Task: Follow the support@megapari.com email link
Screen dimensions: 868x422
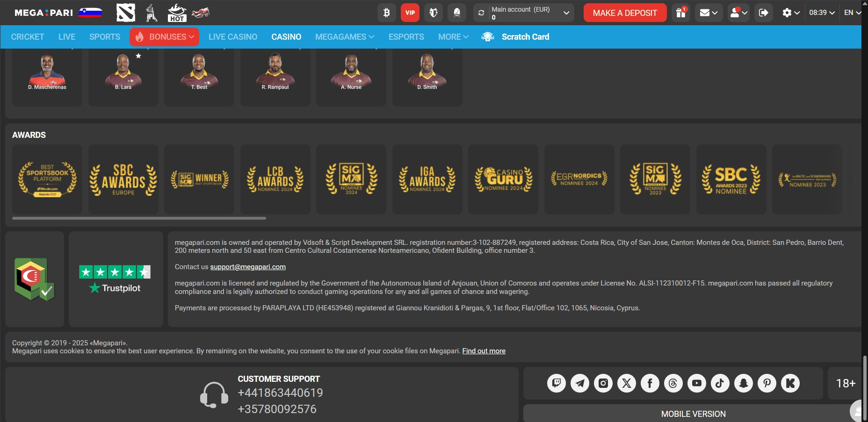Action: (248, 267)
